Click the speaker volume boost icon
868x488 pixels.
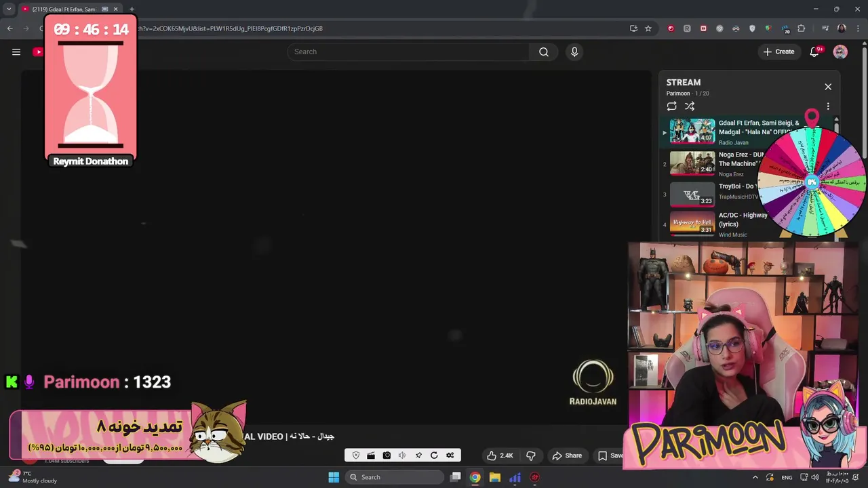[x=402, y=455]
